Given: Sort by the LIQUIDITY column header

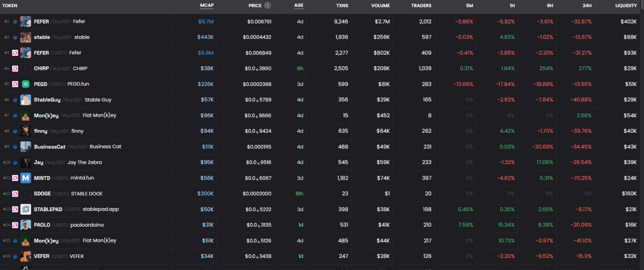Looking at the screenshot, I should coord(626,6).
